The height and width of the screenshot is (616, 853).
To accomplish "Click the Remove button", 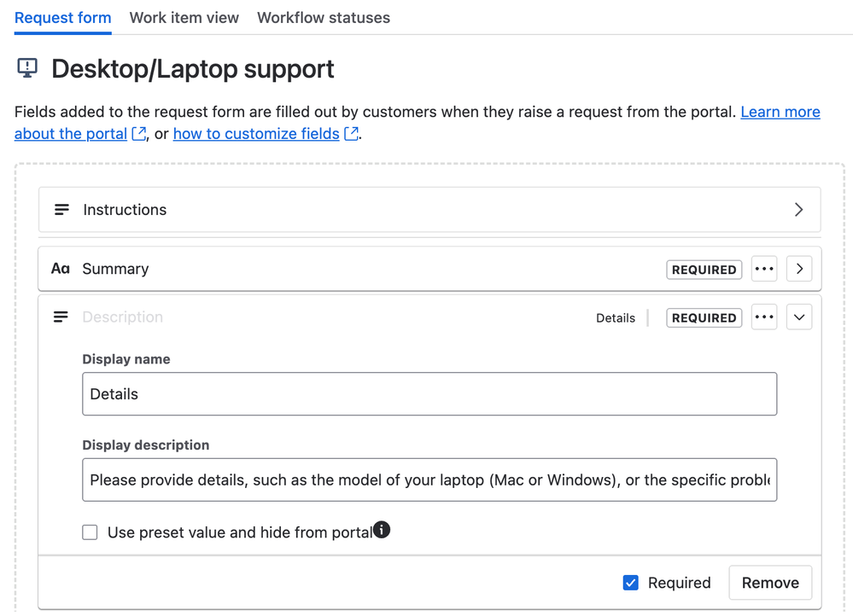I will click(x=770, y=583).
